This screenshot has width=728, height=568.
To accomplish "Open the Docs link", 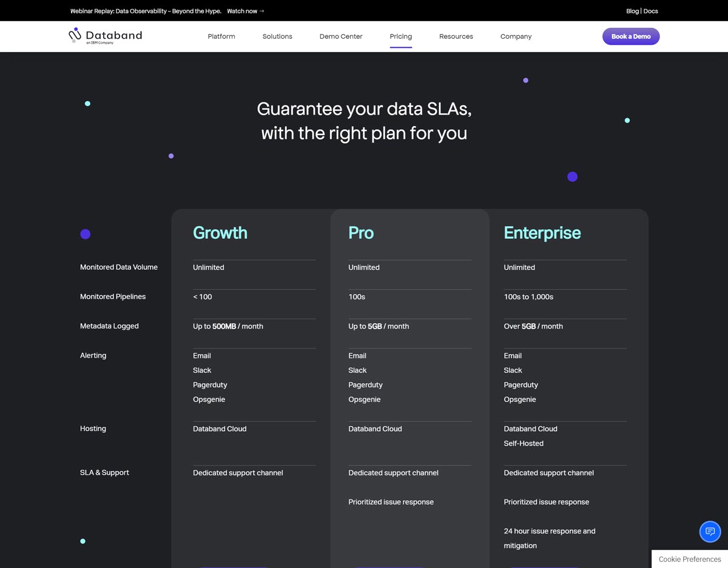I will [x=650, y=11].
